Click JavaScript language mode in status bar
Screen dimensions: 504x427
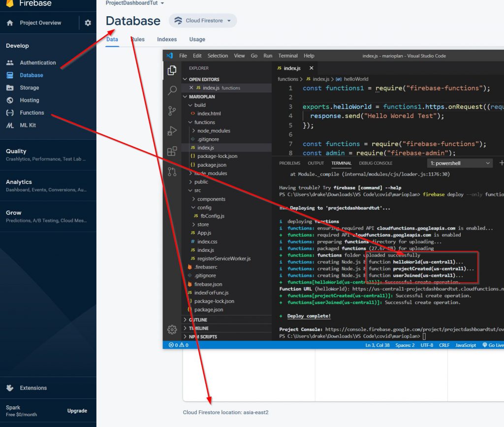[x=466, y=345]
